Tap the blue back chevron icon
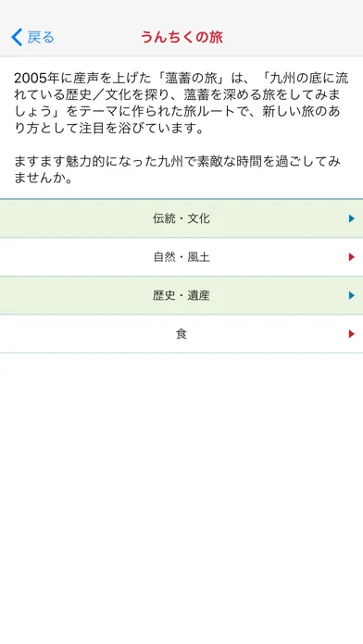Viewport: 363px width, 644px height. tap(17, 37)
